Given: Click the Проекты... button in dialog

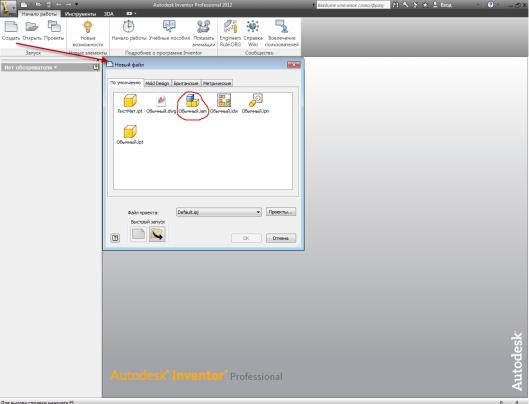Looking at the screenshot, I should tap(281, 212).
